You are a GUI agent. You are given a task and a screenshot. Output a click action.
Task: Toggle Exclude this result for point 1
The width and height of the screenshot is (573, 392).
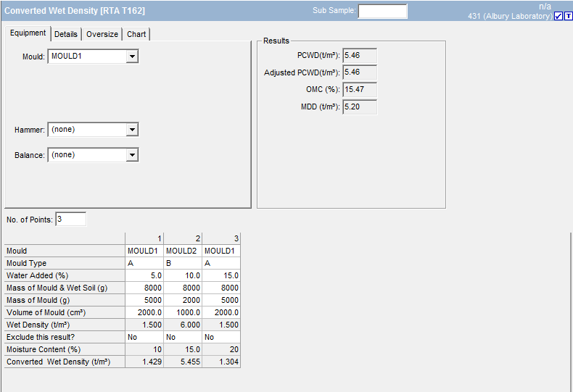(x=144, y=337)
